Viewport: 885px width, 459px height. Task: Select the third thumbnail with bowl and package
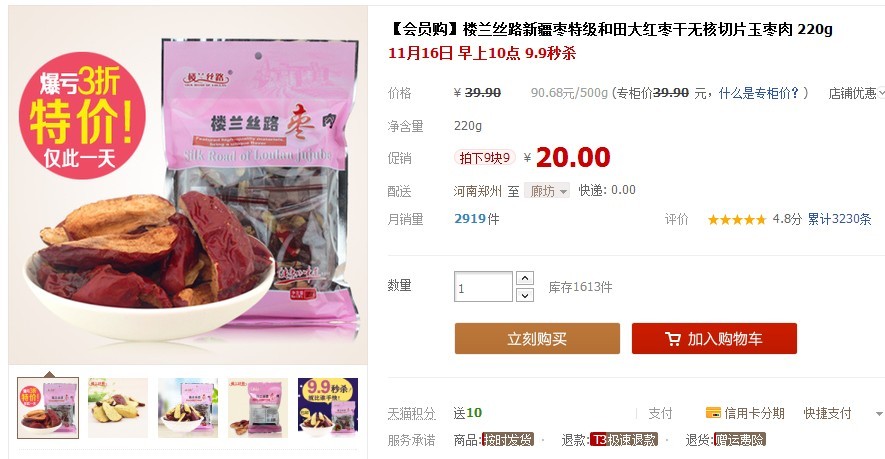(188, 408)
